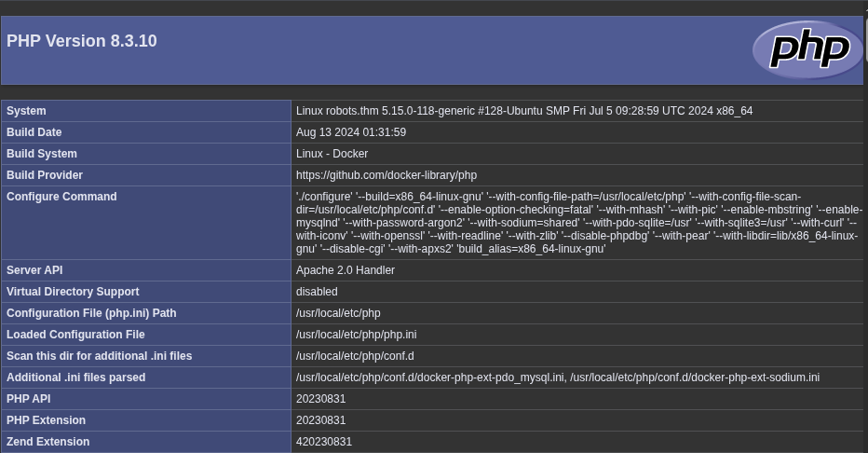Image resolution: width=868 pixels, height=453 pixels.
Task: Select the PHP Extension label
Action: tap(46, 420)
